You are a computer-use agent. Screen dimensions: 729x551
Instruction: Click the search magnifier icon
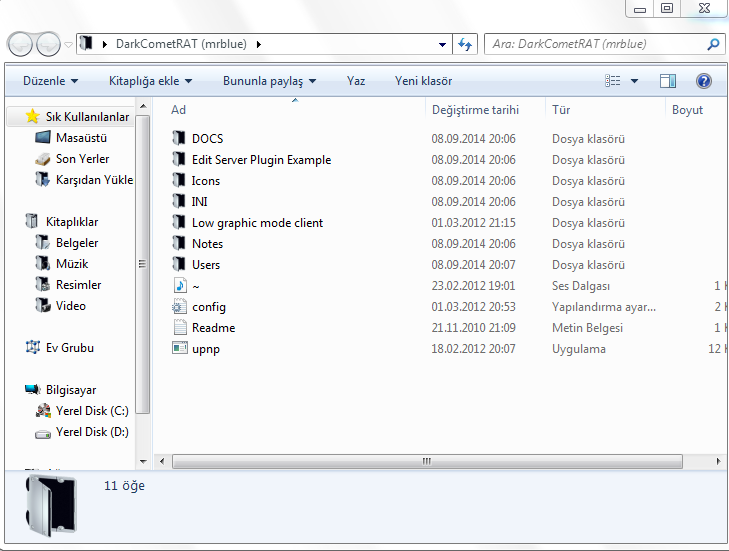pyautogui.click(x=713, y=44)
